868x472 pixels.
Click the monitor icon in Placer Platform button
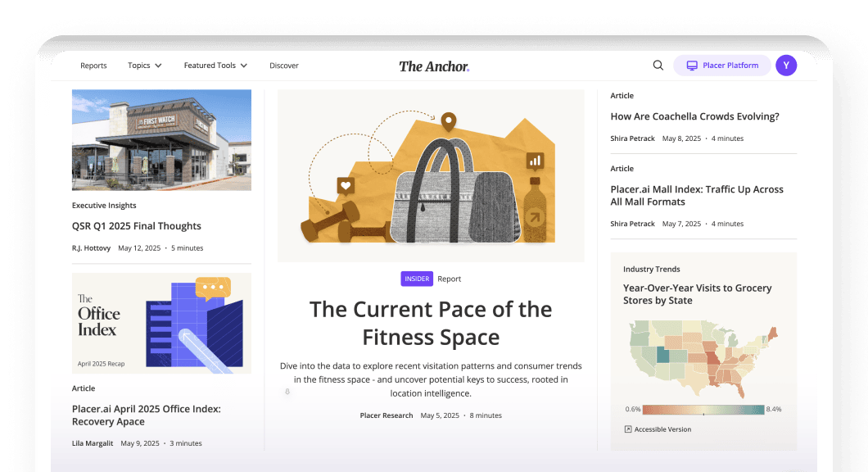pyautogui.click(x=692, y=66)
